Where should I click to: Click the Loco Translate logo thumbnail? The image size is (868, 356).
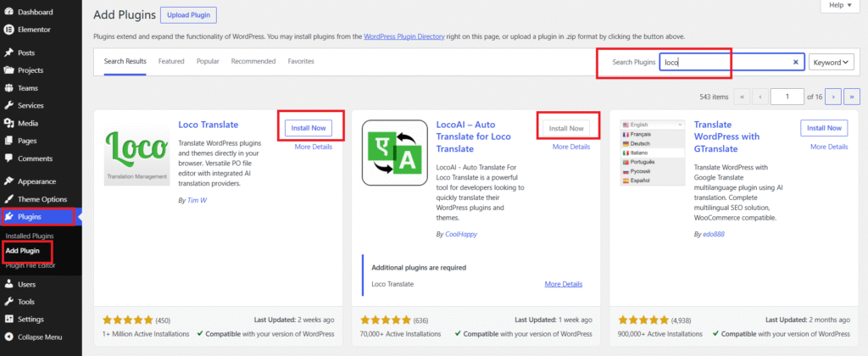tap(136, 153)
